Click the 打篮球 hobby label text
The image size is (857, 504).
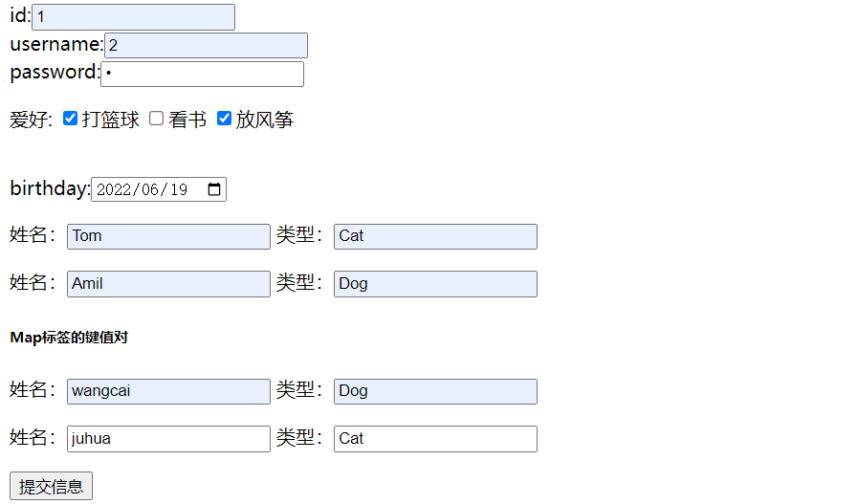(111, 120)
